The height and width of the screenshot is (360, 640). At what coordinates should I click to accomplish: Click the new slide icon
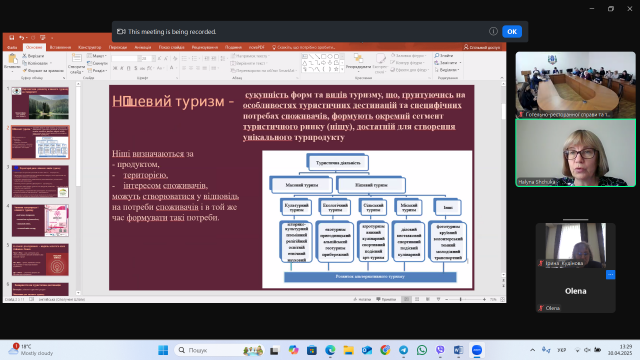76,59
